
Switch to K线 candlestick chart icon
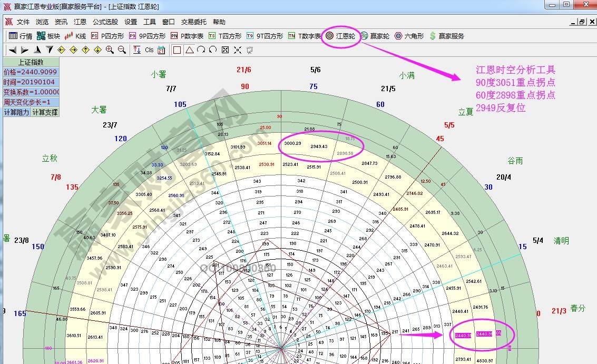click(x=68, y=36)
